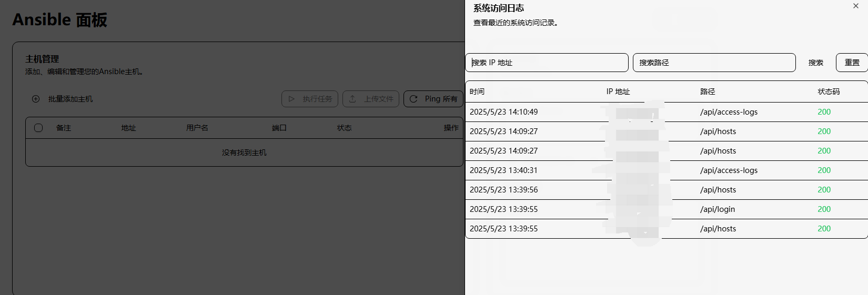This screenshot has width=868, height=295.
Task: Click the plus icon for batch add hosts
Action: 36,99
